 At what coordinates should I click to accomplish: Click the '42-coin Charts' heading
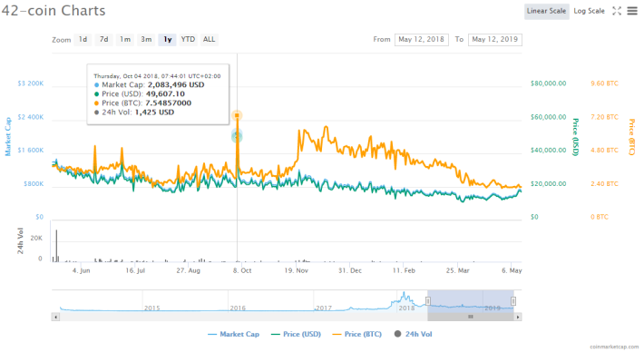coord(54,11)
